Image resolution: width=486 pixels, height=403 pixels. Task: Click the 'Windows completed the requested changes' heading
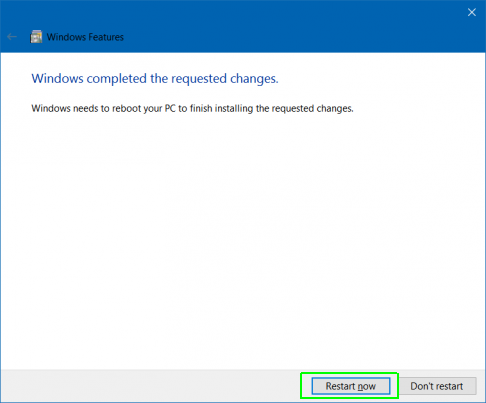pos(155,79)
